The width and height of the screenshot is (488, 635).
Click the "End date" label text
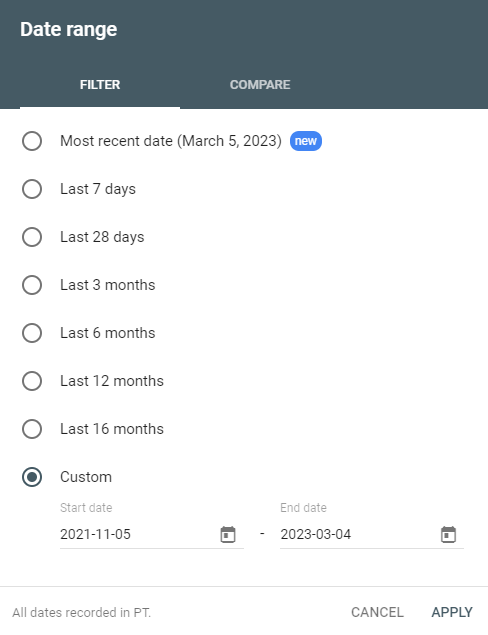[303, 507]
